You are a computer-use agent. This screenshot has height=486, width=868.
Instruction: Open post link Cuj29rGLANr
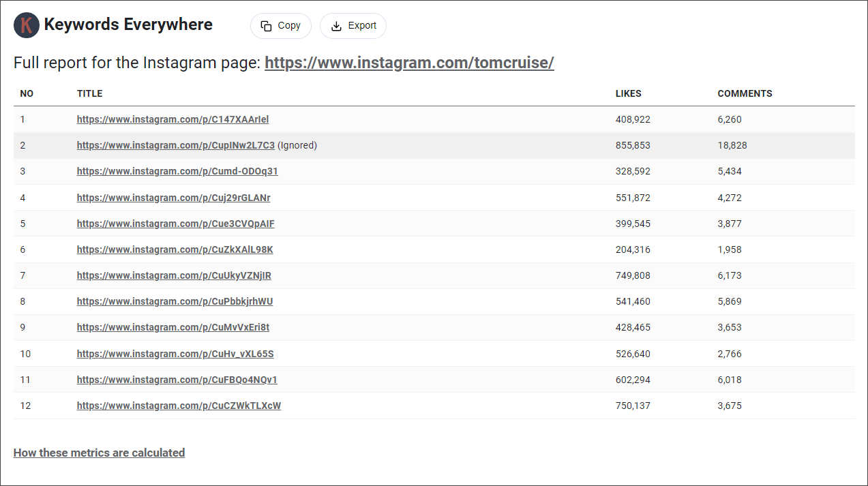point(174,198)
